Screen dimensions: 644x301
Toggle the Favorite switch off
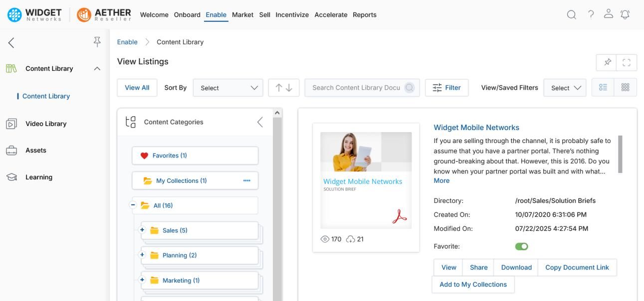pyautogui.click(x=522, y=246)
